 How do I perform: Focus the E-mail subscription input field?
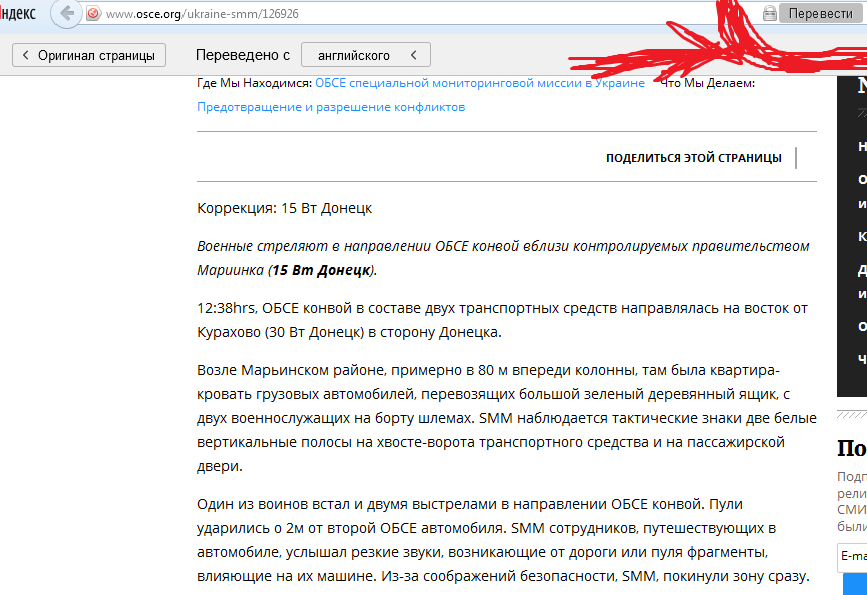(852, 555)
